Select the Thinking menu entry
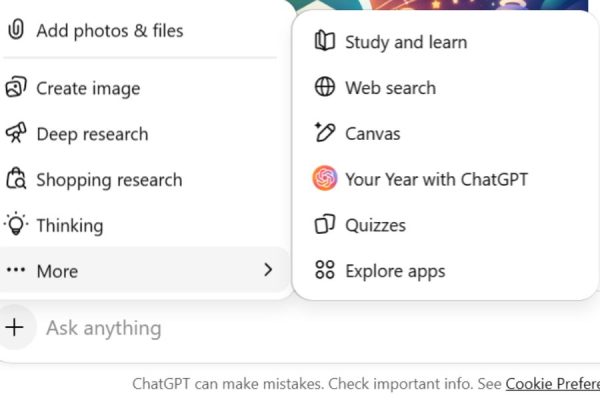The height and width of the screenshot is (400, 600). click(69, 225)
